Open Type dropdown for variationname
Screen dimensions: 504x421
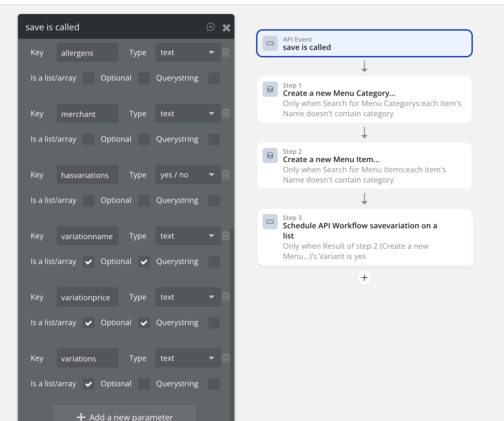(188, 236)
